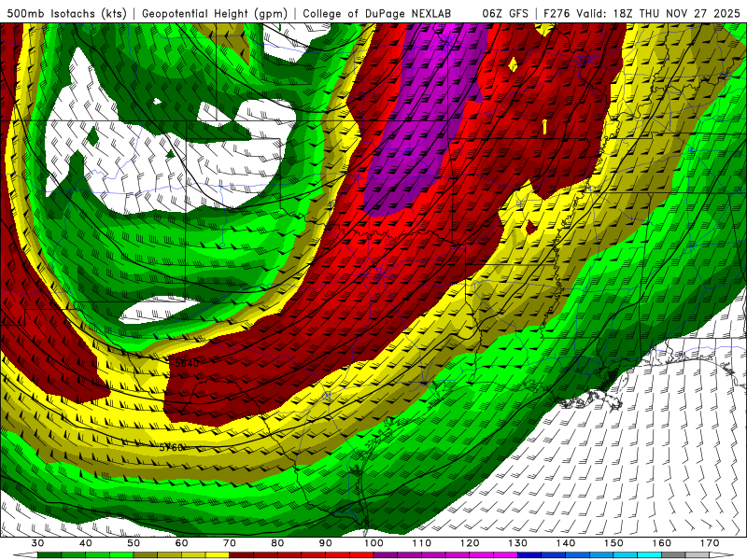This screenshot has height=560, width=747.
Task: Click the legend value 70
Action: click(230, 543)
